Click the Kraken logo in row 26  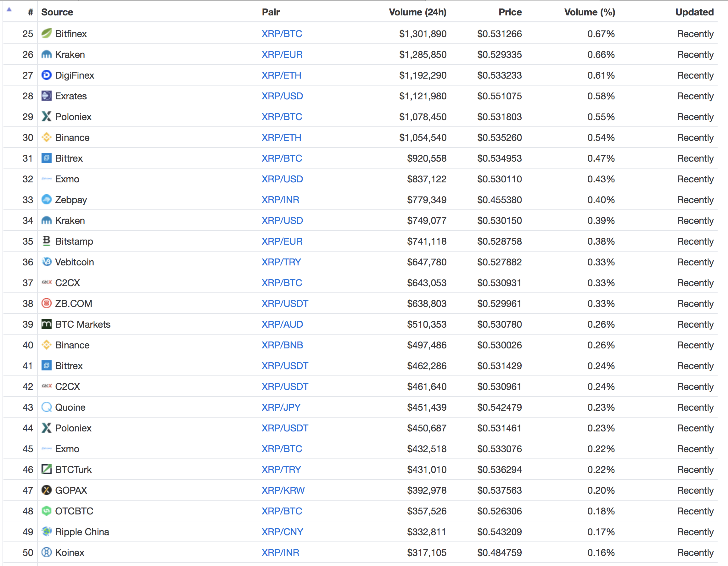pos(46,54)
